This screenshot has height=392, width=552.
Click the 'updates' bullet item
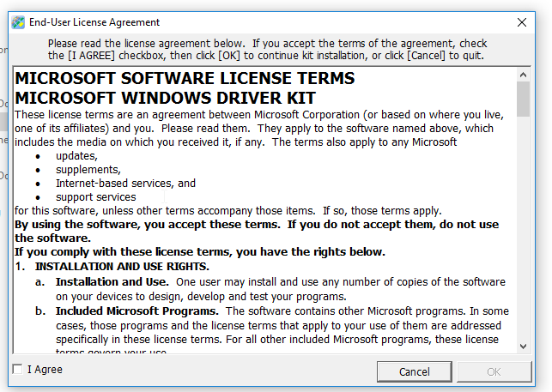(x=76, y=155)
